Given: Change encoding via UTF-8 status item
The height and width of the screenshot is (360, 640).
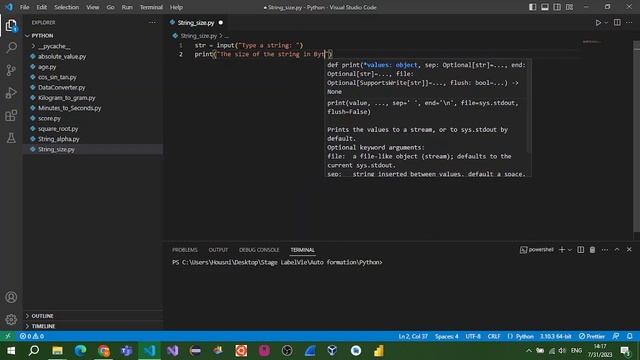Looking at the screenshot, I should tap(473, 336).
